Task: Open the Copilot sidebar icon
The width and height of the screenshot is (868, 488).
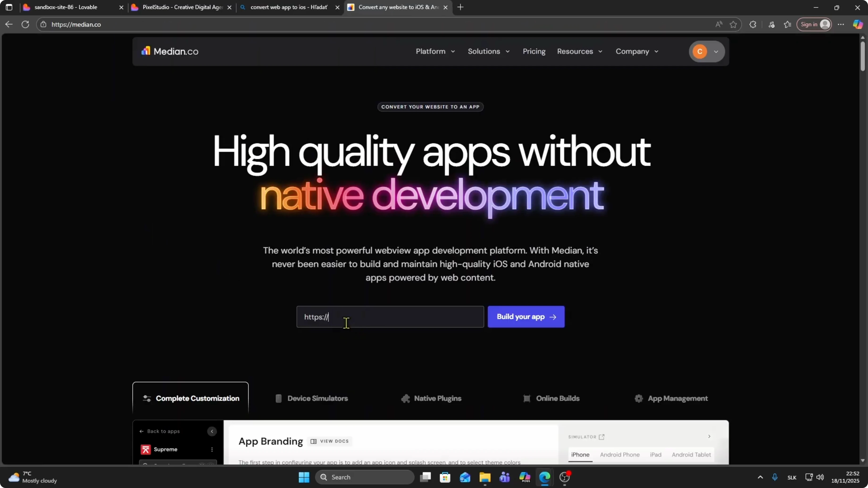Action: [x=858, y=24]
